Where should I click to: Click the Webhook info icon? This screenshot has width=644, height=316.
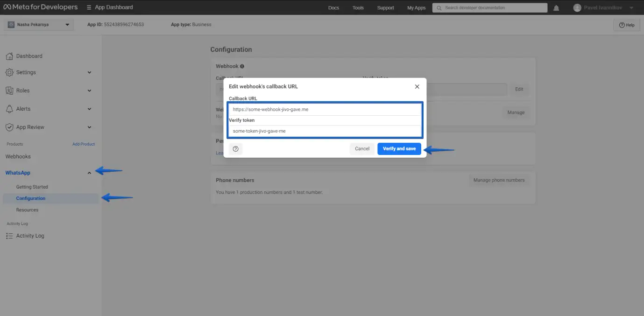242,66
